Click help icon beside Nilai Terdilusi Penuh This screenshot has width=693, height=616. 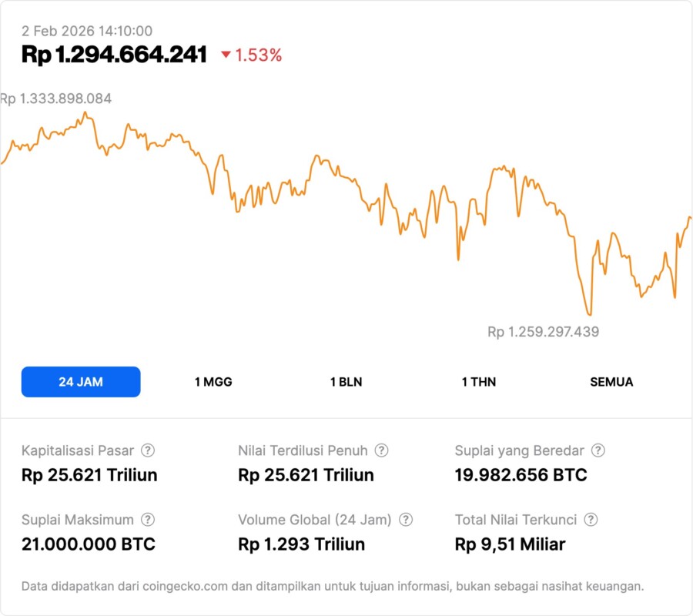(x=381, y=450)
